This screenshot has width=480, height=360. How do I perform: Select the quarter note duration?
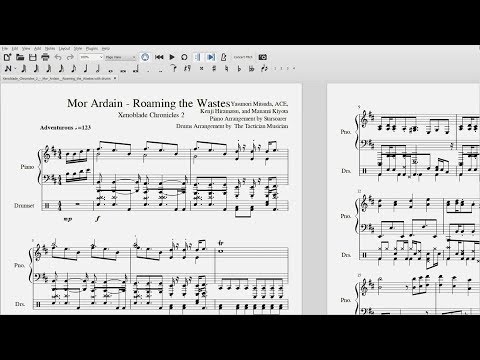coord(86,69)
